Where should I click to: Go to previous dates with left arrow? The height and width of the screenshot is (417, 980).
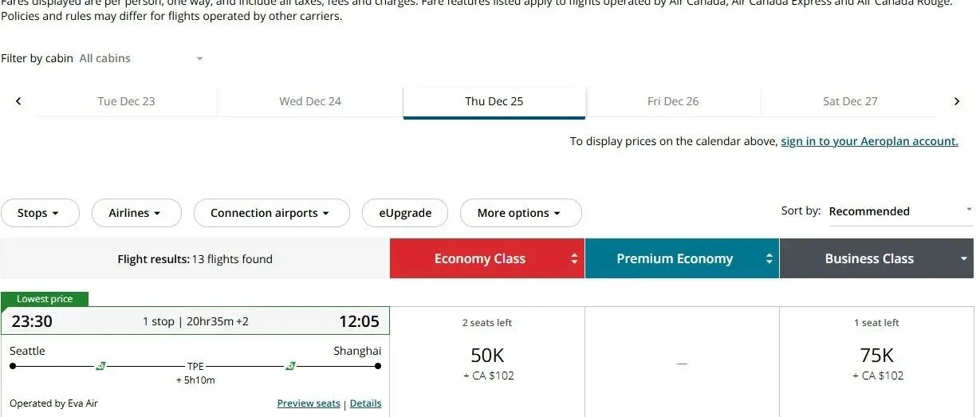(18, 101)
